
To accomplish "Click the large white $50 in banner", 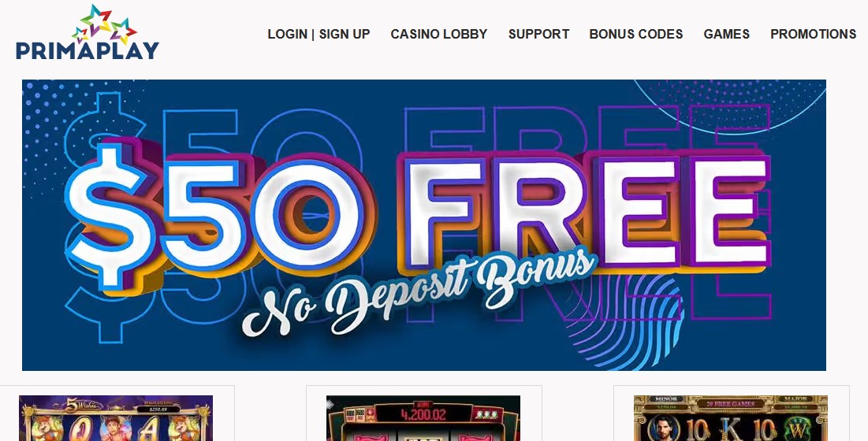I will pos(216,216).
